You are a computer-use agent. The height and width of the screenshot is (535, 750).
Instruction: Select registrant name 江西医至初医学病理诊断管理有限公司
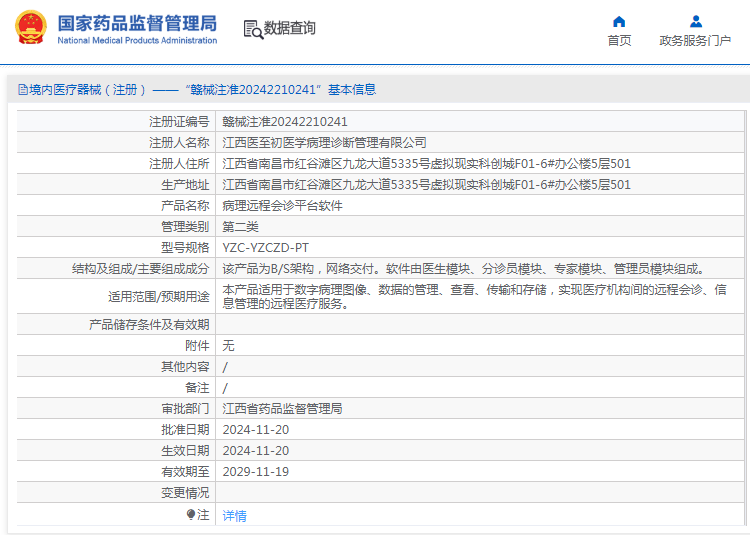tap(324, 142)
